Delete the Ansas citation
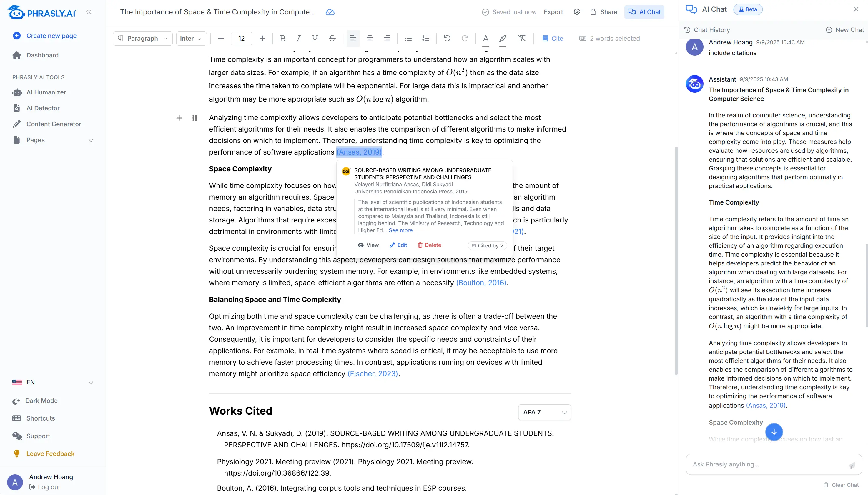Viewport: 868px width, 495px height. [429, 245]
